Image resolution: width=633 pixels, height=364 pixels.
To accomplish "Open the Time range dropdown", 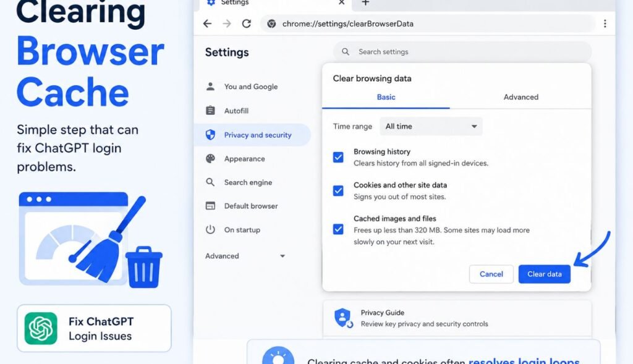I will coord(431,126).
